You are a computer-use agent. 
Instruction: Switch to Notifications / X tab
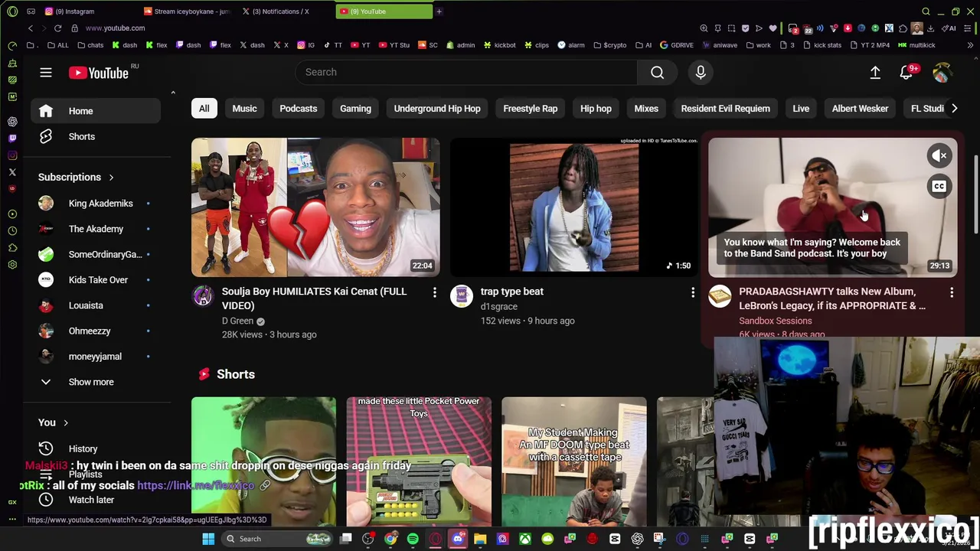(x=287, y=11)
